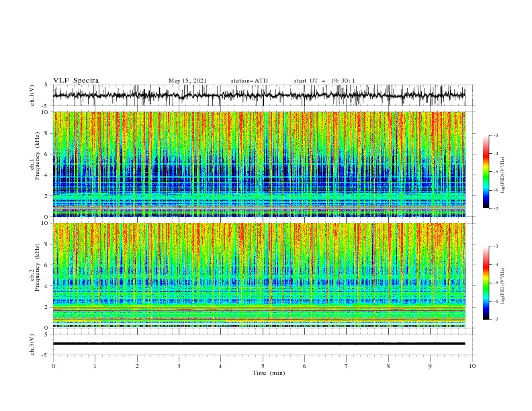This screenshot has width=532, height=411.
Task: Click the 'ch.2 Frequency (kHz)' axis label
Action: click(35, 267)
